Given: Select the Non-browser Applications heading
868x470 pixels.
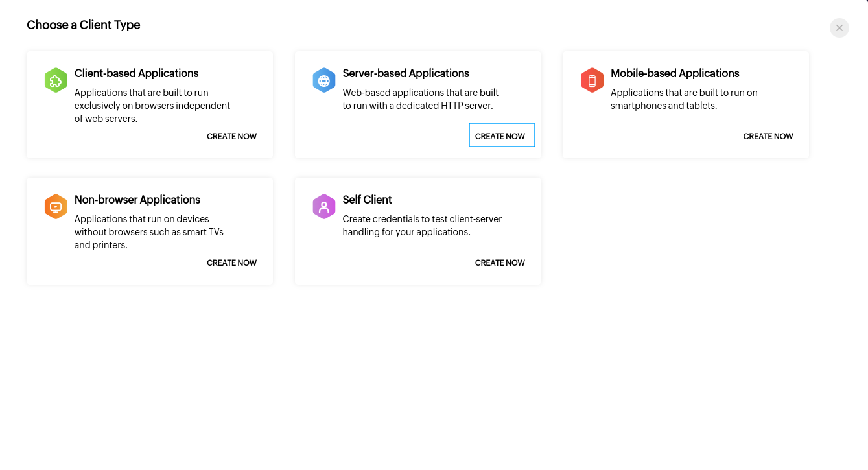Looking at the screenshot, I should 137,200.
